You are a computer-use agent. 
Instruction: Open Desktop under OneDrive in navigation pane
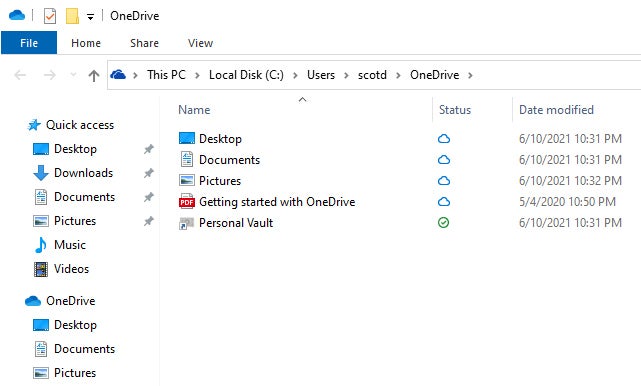coord(75,325)
